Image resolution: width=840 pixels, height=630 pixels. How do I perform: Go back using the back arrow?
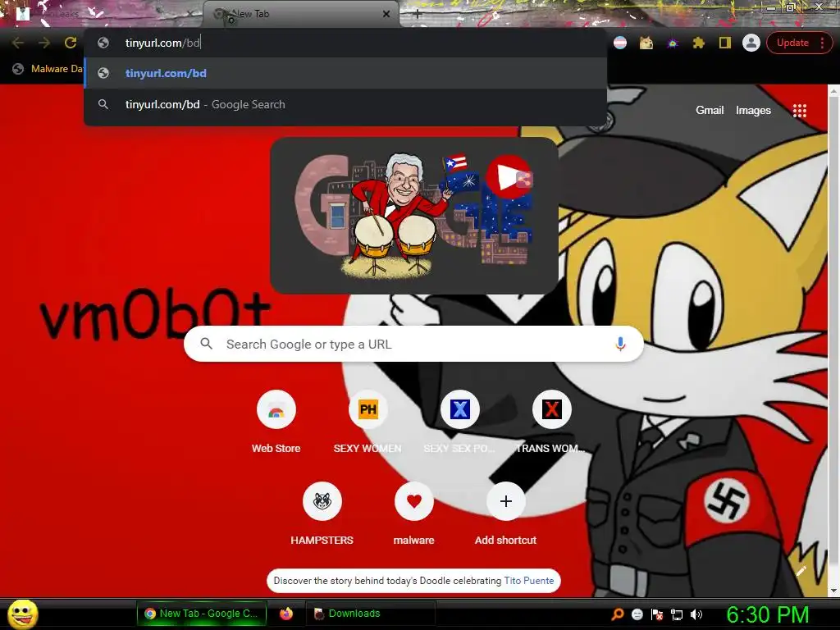tap(18, 43)
